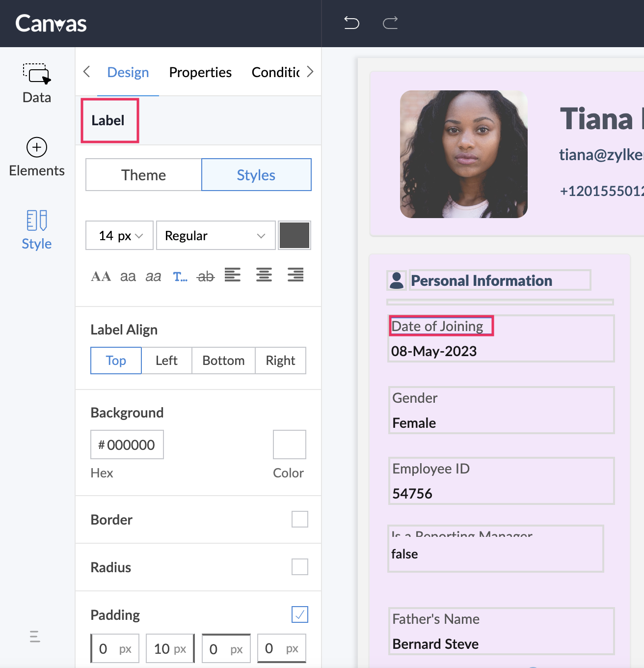
Task: Enable the Border checkbox
Action: click(x=299, y=519)
